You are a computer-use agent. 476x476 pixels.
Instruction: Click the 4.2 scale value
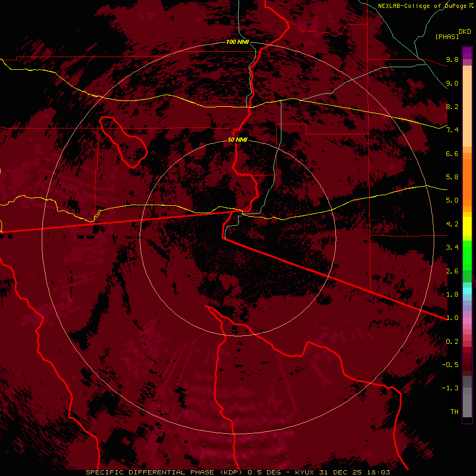click(452, 224)
